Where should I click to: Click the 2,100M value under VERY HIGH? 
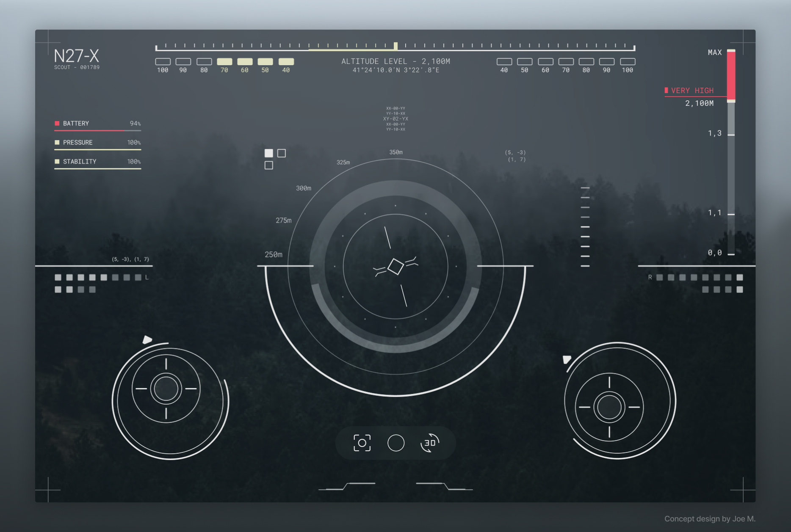[x=700, y=103]
